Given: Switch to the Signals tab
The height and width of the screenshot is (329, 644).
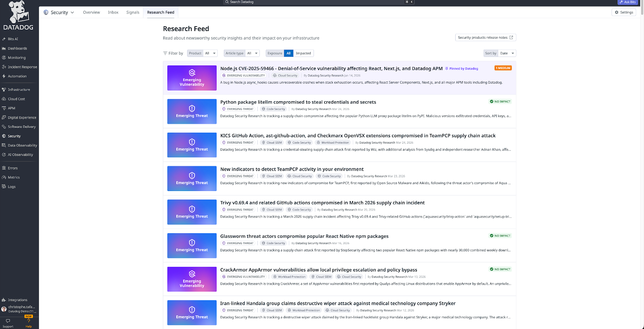Looking at the screenshot, I should [x=132, y=12].
